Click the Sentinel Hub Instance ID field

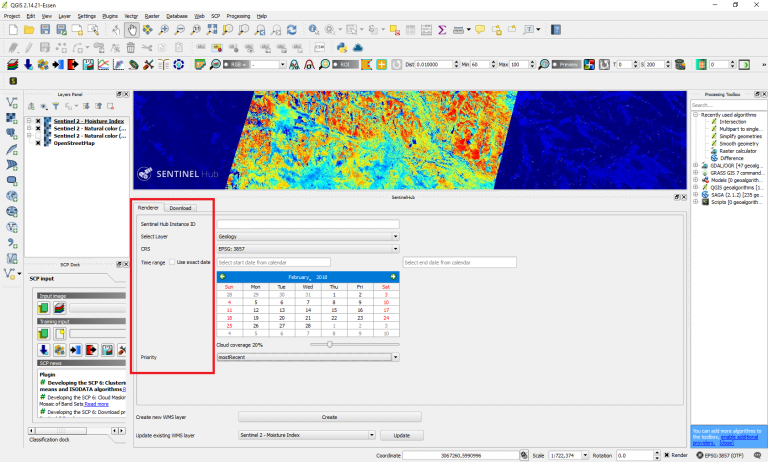308,224
